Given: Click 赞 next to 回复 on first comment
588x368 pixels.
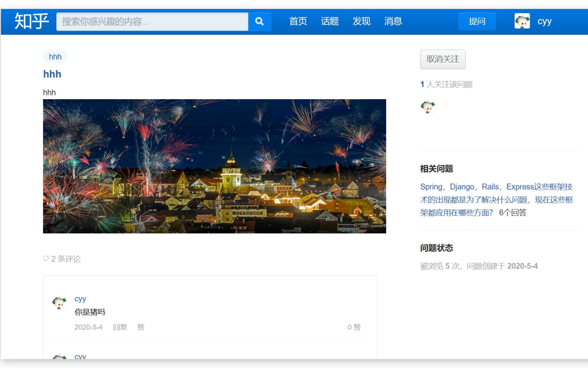Looking at the screenshot, I should point(141,327).
